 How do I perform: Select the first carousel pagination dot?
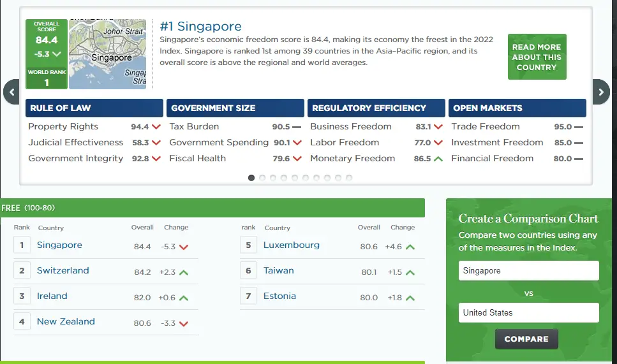[251, 178]
